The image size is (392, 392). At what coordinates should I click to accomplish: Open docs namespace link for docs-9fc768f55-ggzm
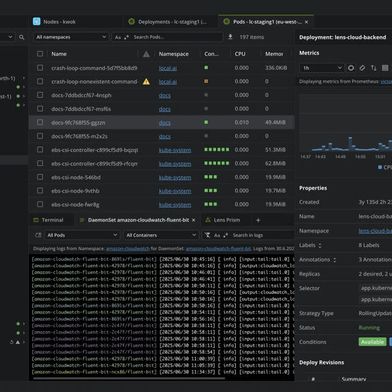tap(165, 123)
